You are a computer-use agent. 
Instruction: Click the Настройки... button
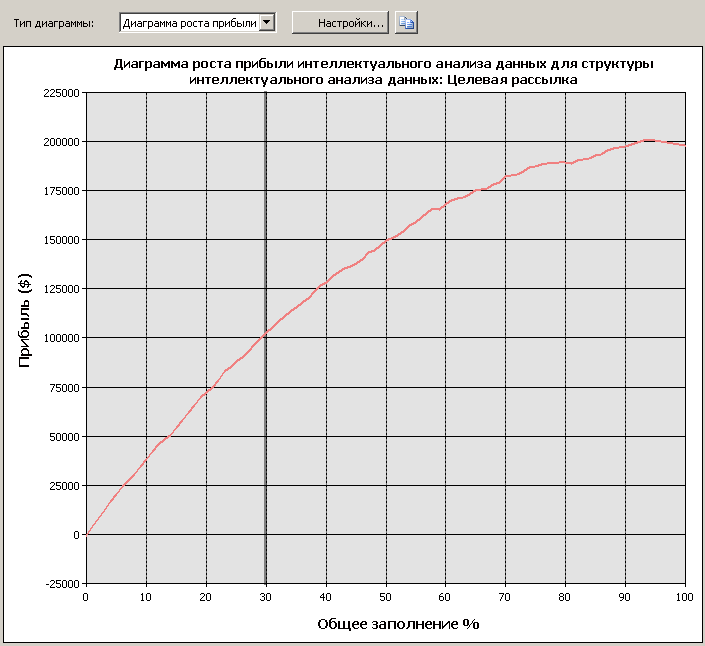[340, 22]
